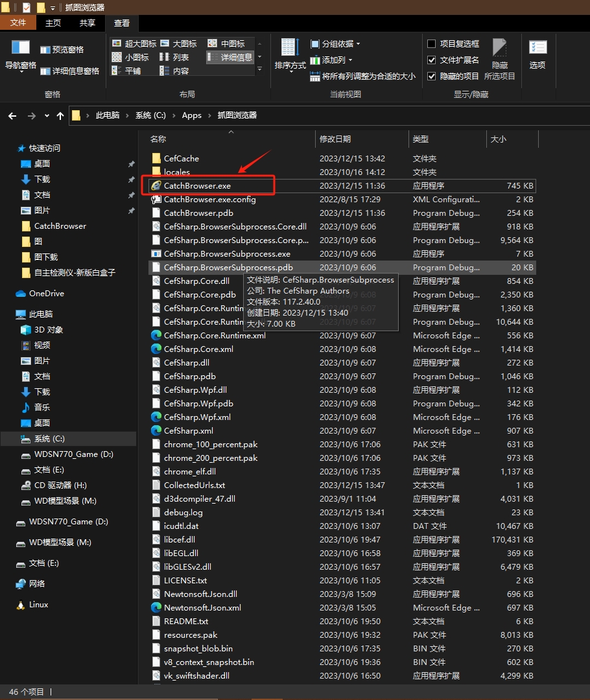
Task: Click the properties checkmark icon in title bar
Action: tap(27, 8)
